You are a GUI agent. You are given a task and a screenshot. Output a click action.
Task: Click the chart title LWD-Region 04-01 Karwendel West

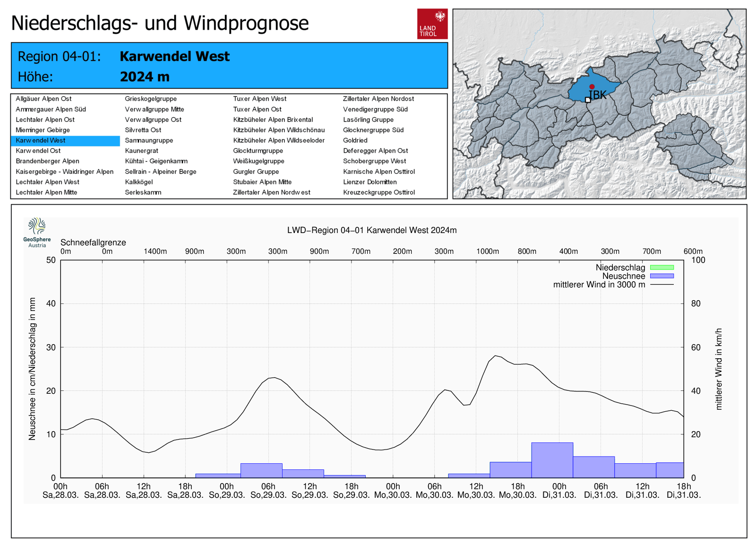(x=372, y=230)
